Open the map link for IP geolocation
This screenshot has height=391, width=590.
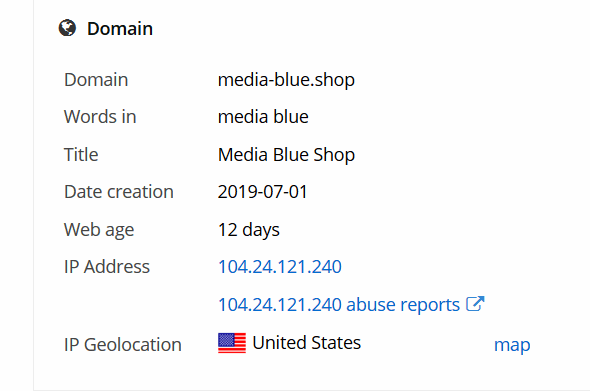(x=512, y=345)
